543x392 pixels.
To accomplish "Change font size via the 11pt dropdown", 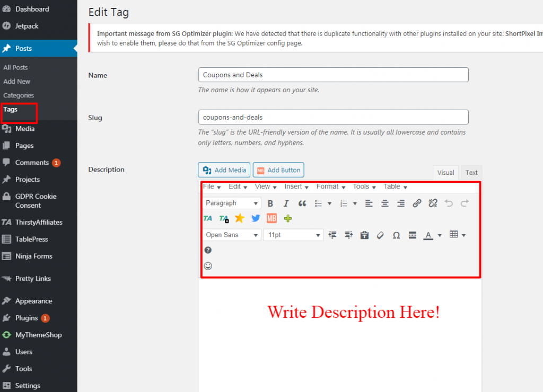I will pos(293,235).
